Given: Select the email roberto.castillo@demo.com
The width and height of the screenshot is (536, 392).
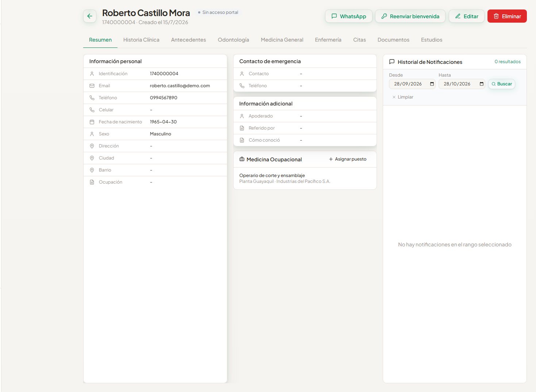Looking at the screenshot, I should pos(180,86).
